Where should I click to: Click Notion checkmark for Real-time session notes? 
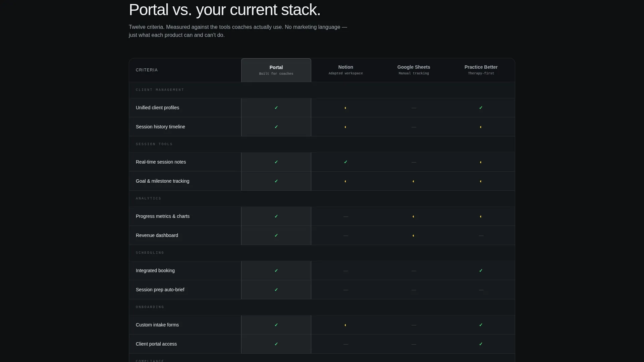click(x=345, y=162)
